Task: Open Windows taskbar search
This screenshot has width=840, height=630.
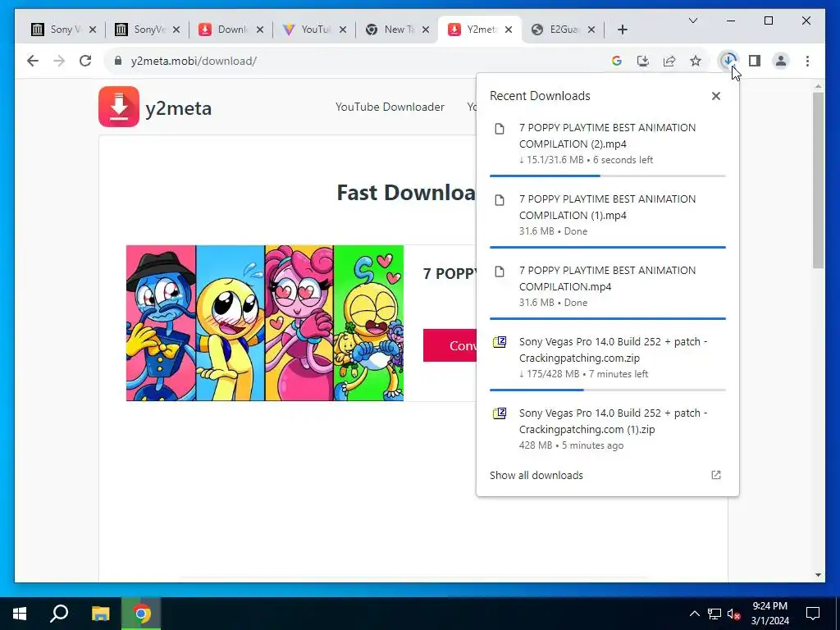Action: coord(59,614)
